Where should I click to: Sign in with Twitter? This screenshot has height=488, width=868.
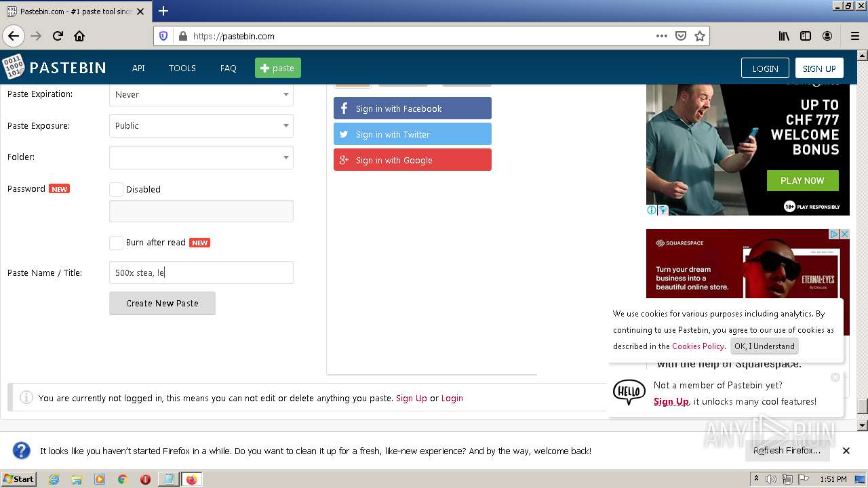point(412,134)
